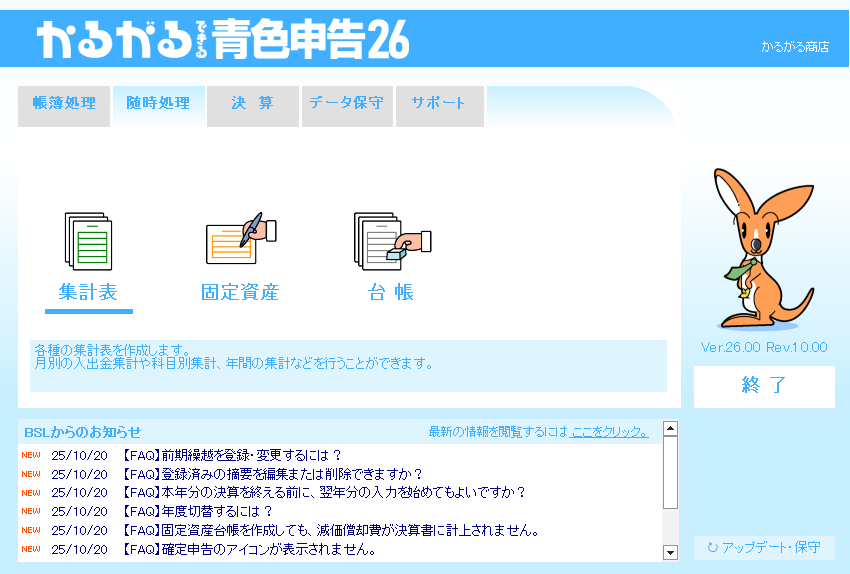Open the サポート tab
Screen dimensions: 850x574
(439, 104)
